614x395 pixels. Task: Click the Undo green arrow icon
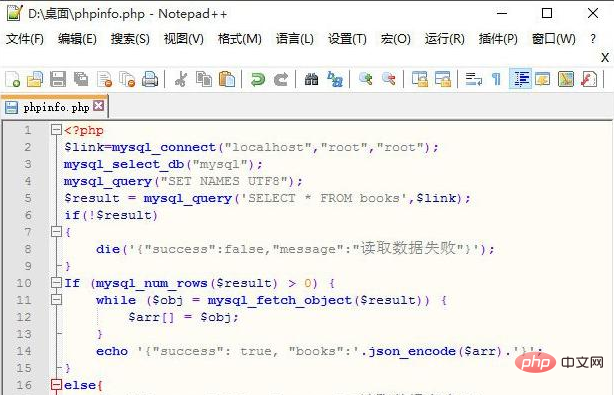(258, 79)
